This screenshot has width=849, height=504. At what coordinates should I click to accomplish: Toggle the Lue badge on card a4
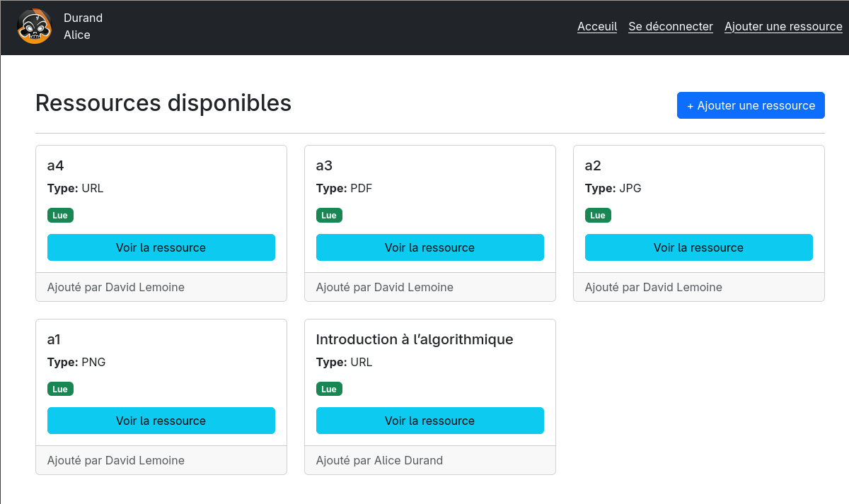60,215
